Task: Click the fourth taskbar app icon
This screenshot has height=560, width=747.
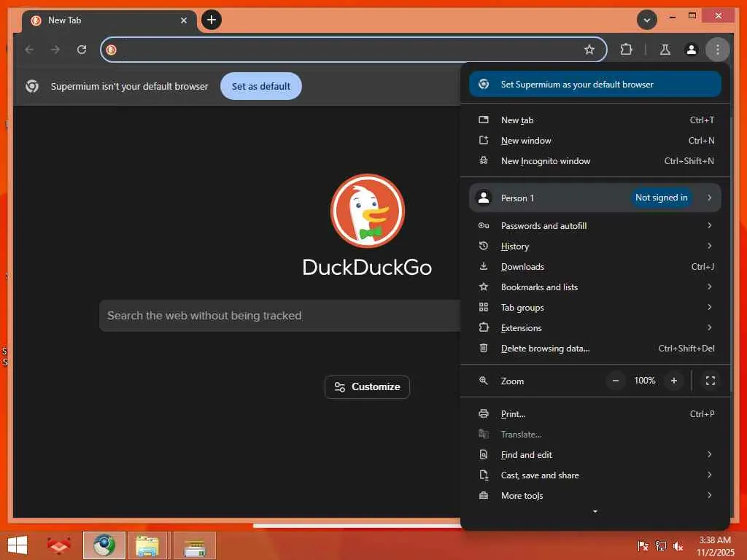Action: point(194,545)
